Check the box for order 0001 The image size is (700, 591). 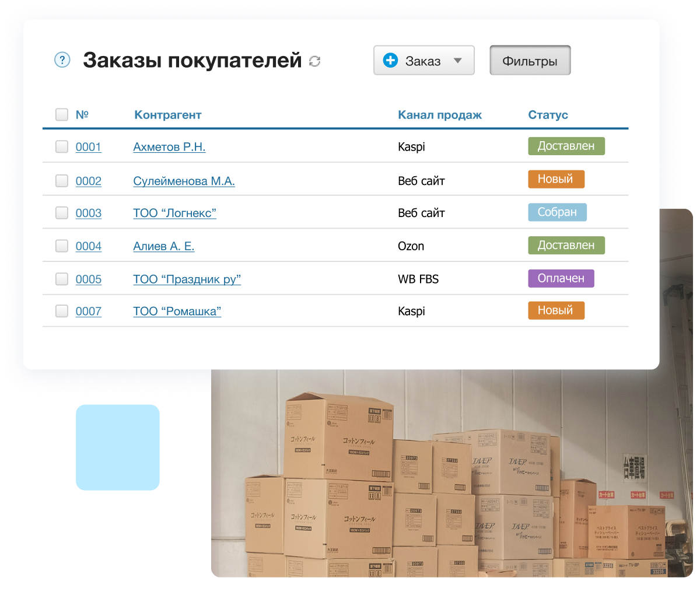(62, 146)
